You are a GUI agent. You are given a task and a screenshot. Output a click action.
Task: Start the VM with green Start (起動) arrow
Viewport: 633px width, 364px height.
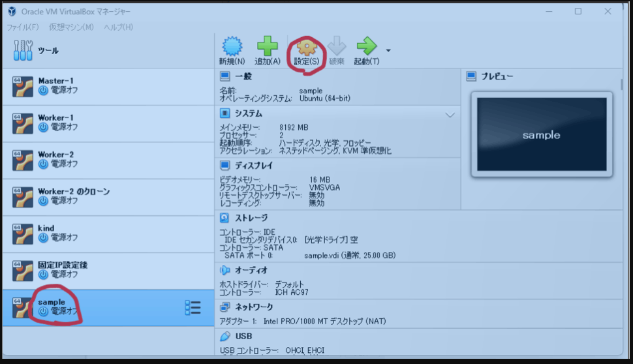pyautogui.click(x=367, y=46)
